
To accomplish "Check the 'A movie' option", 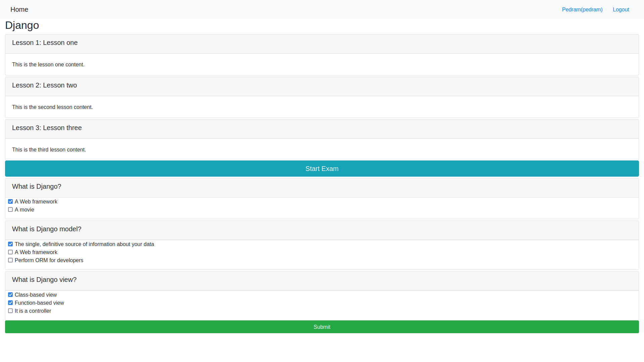I will coord(10,209).
